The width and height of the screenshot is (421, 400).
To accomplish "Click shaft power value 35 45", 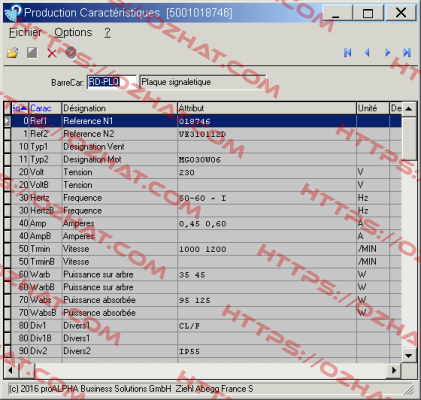I will click(x=192, y=275).
